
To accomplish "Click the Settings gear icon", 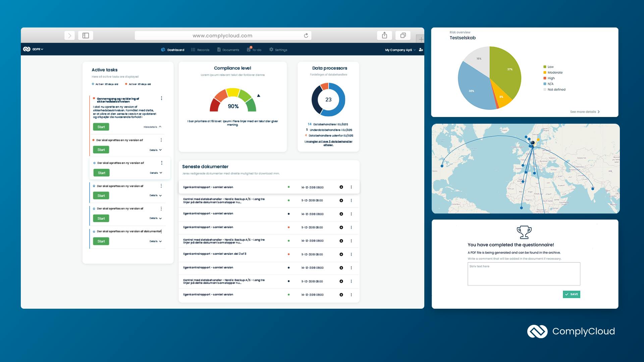I will coord(271,49).
